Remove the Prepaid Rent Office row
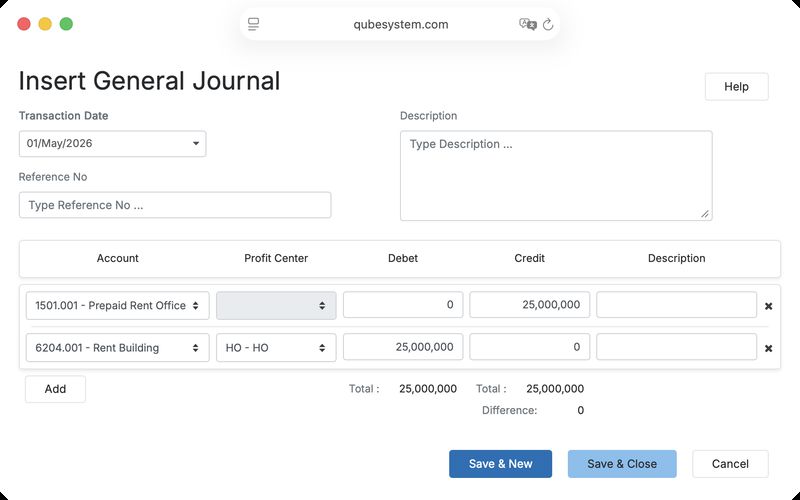The image size is (800, 500). pos(768,306)
